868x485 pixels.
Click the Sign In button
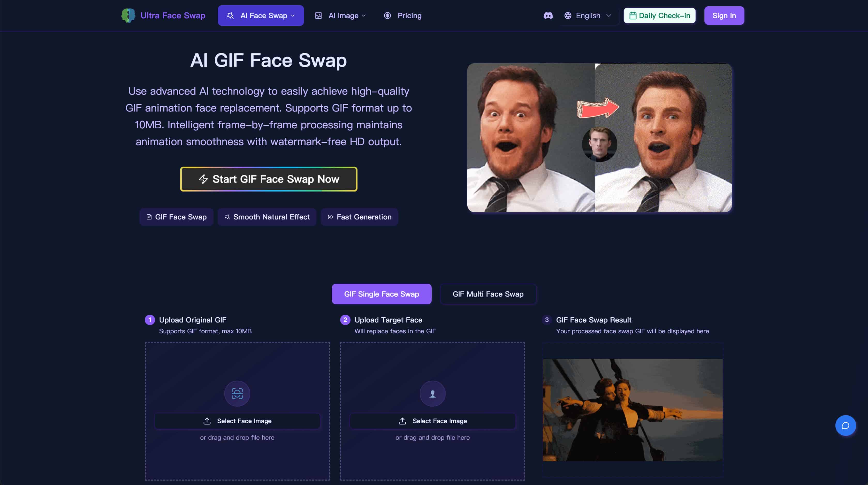click(724, 16)
